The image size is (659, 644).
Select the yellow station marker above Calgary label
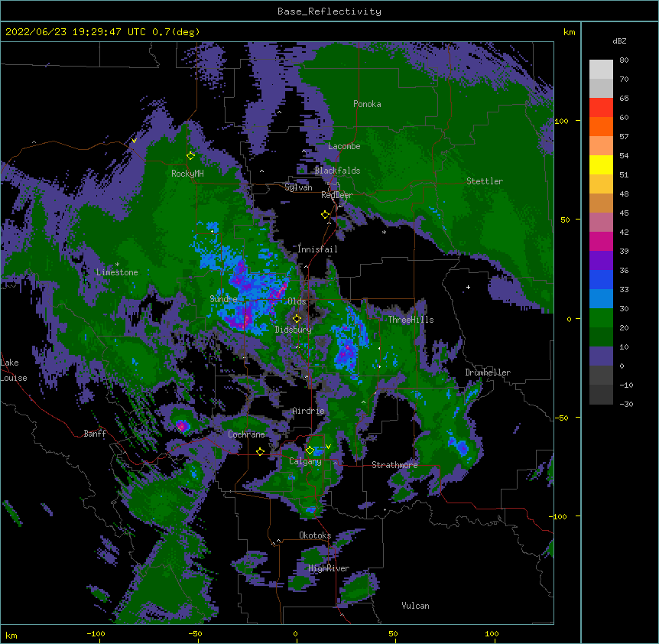coord(310,450)
